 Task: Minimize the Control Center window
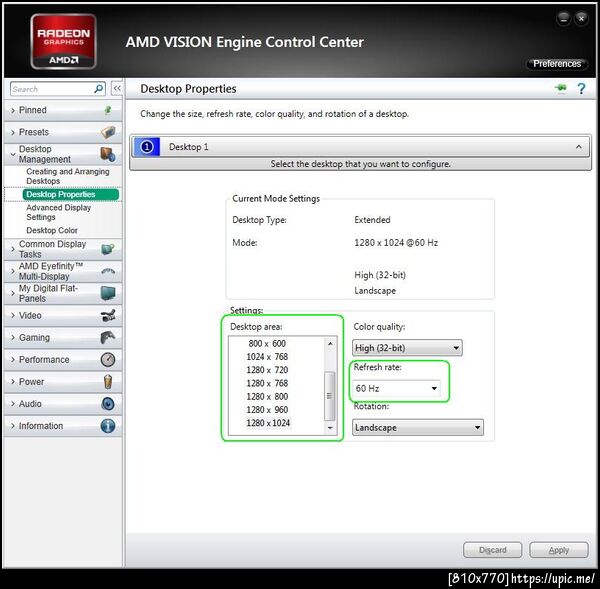[564, 18]
